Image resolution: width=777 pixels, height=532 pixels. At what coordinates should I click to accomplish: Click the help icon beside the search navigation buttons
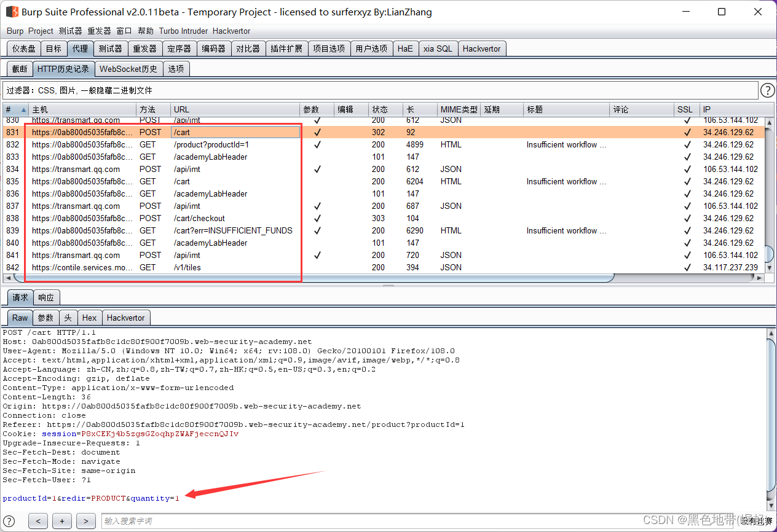pos(9,521)
